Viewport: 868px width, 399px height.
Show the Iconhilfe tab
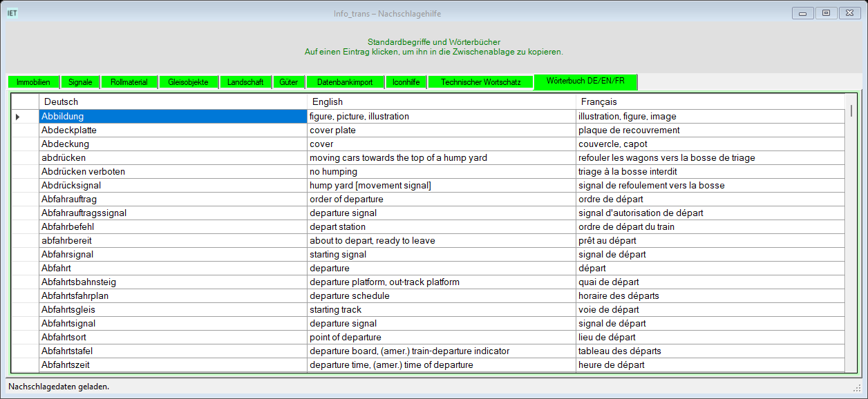coord(406,82)
